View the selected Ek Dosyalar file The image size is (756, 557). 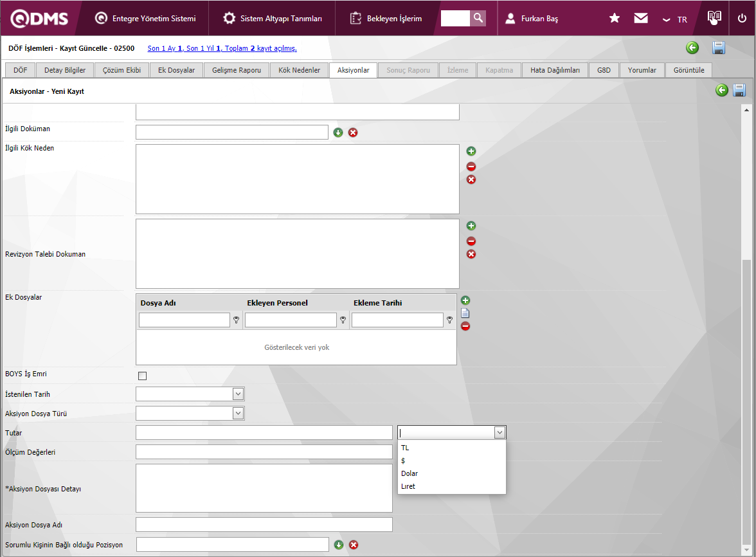(465, 313)
